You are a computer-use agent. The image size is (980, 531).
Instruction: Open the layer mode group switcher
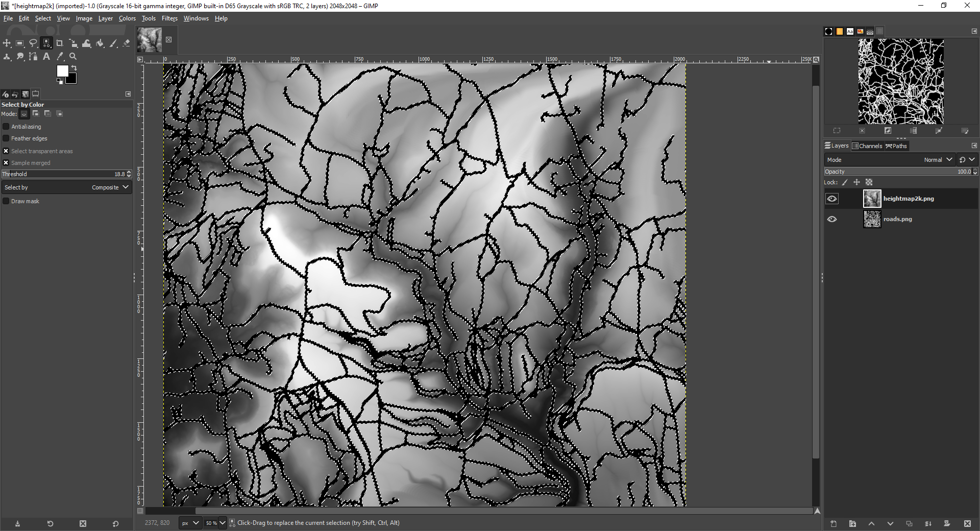pos(967,160)
